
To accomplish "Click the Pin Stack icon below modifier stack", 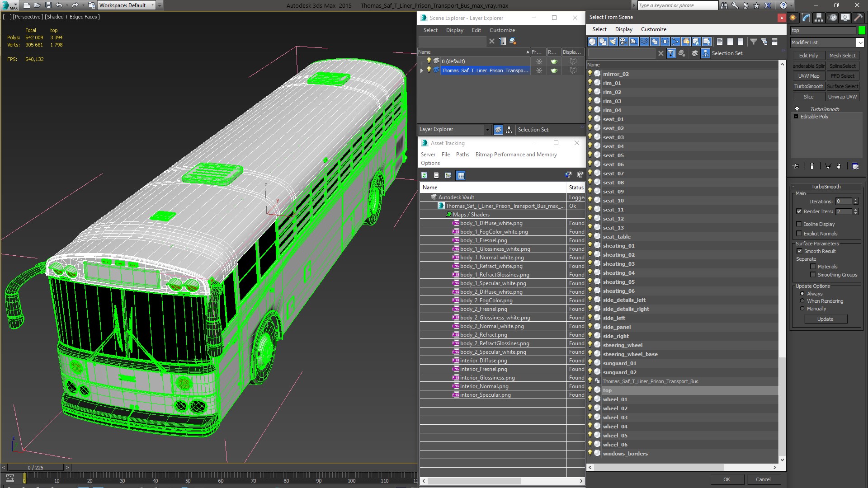I will point(797,166).
